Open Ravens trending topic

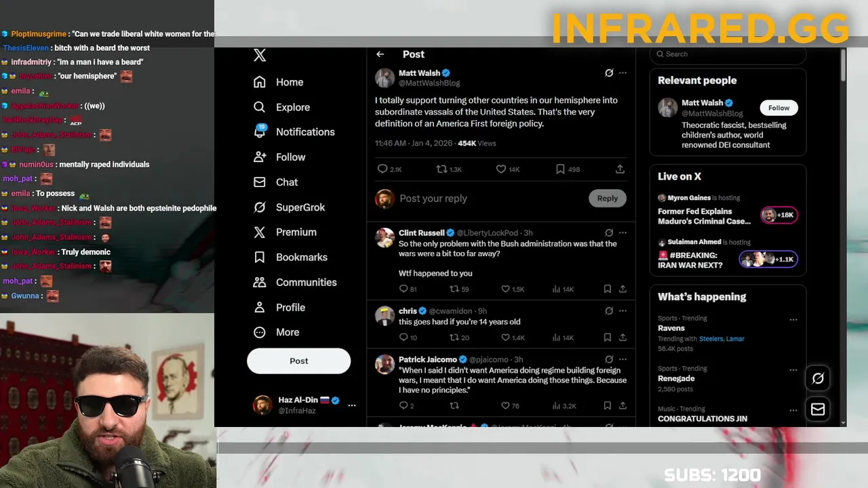(671, 328)
